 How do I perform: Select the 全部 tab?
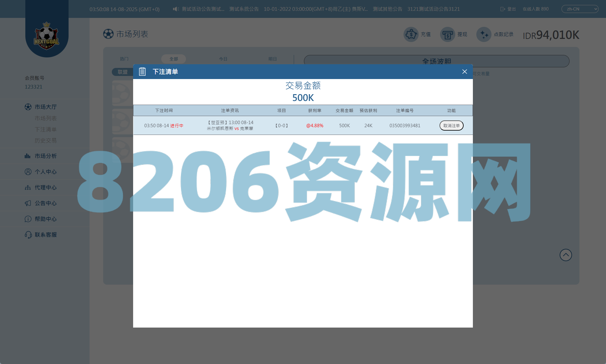174,59
